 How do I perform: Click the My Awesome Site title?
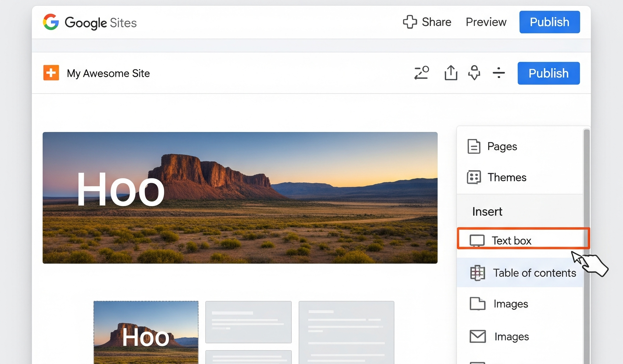[108, 74]
